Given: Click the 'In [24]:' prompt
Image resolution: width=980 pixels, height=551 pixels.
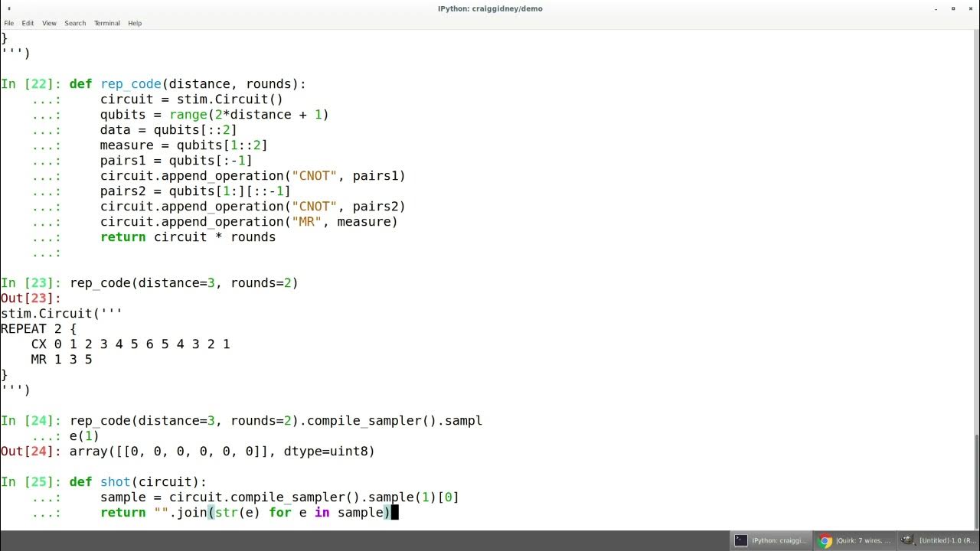Looking at the screenshot, I should (x=31, y=421).
